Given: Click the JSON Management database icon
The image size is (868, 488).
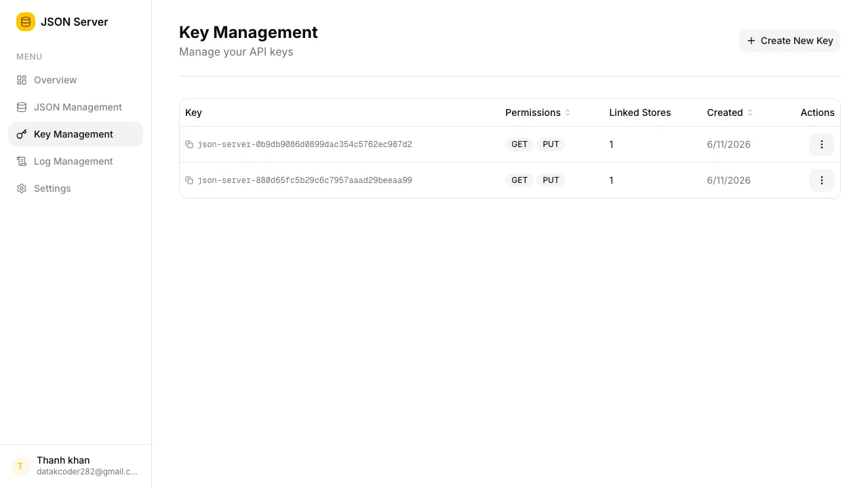Looking at the screenshot, I should [x=22, y=107].
